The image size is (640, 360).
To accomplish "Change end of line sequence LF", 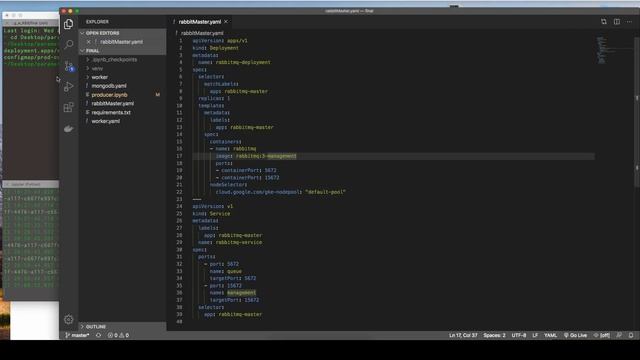I will pyautogui.click(x=535, y=335).
